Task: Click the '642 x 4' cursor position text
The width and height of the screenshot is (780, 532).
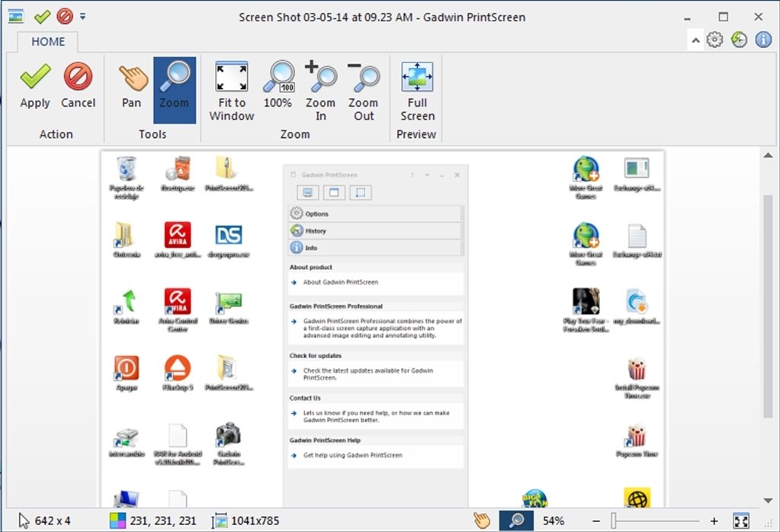Action: (x=53, y=521)
